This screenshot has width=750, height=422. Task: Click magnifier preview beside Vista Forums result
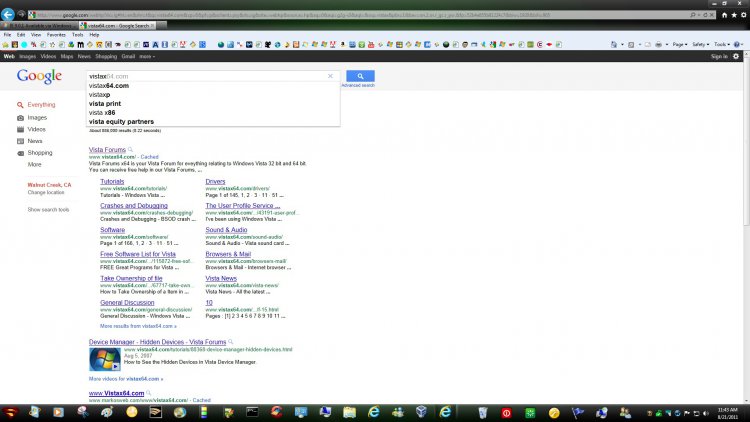tap(130, 150)
